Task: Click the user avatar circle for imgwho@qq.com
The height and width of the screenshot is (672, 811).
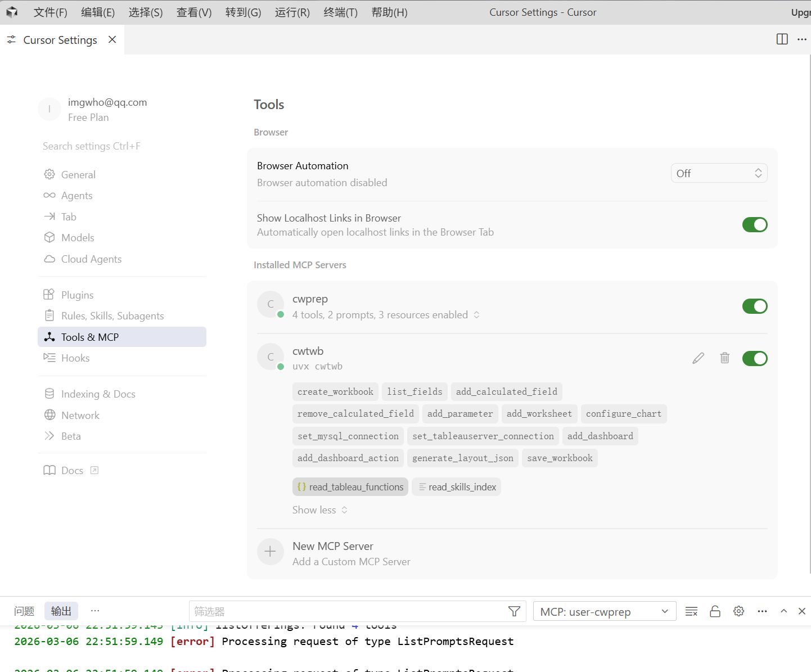Action: (x=49, y=109)
